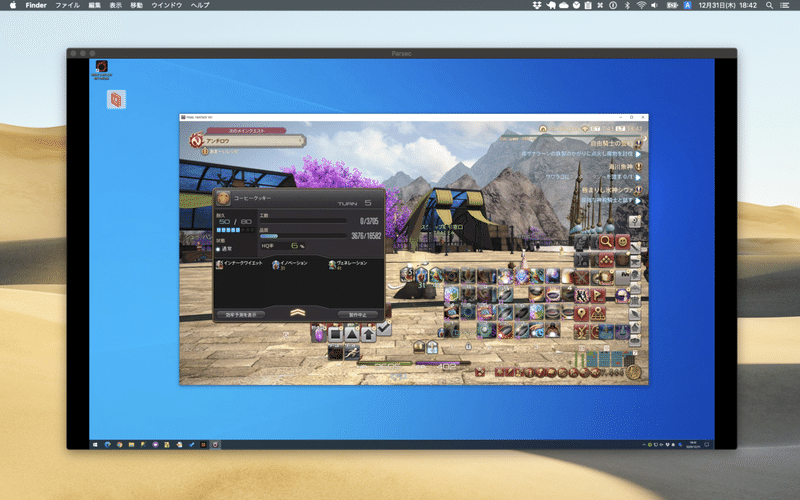This screenshot has width=800, height=500.
Task: Click the イノベーション status effect
Action: click(x=290, y=264)
